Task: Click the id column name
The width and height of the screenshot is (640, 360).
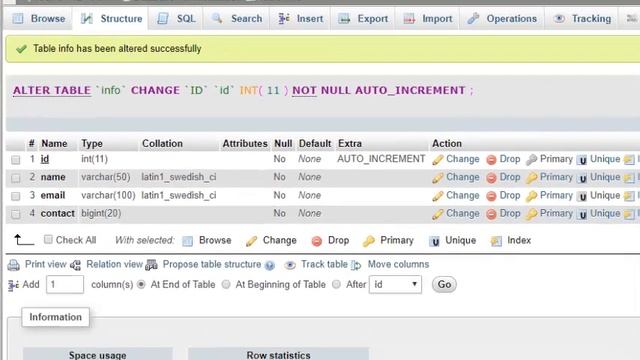Action: click(x=45, y=159)
